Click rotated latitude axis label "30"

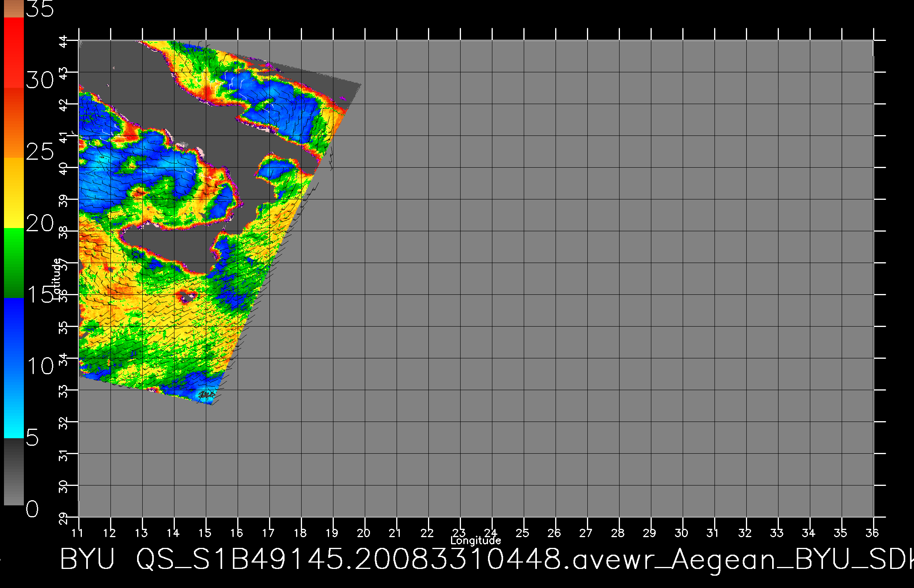pos(64,487)
